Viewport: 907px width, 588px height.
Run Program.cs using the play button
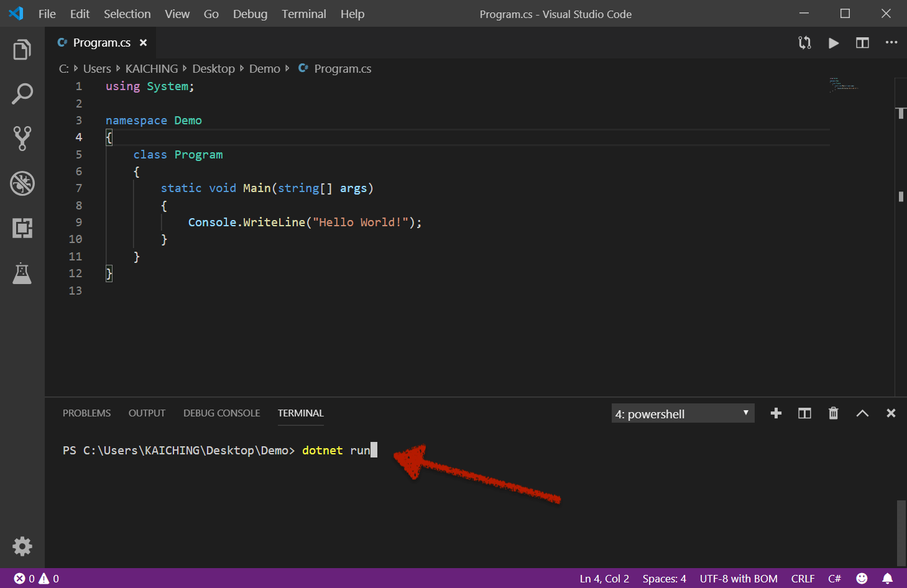click(833, 43)
